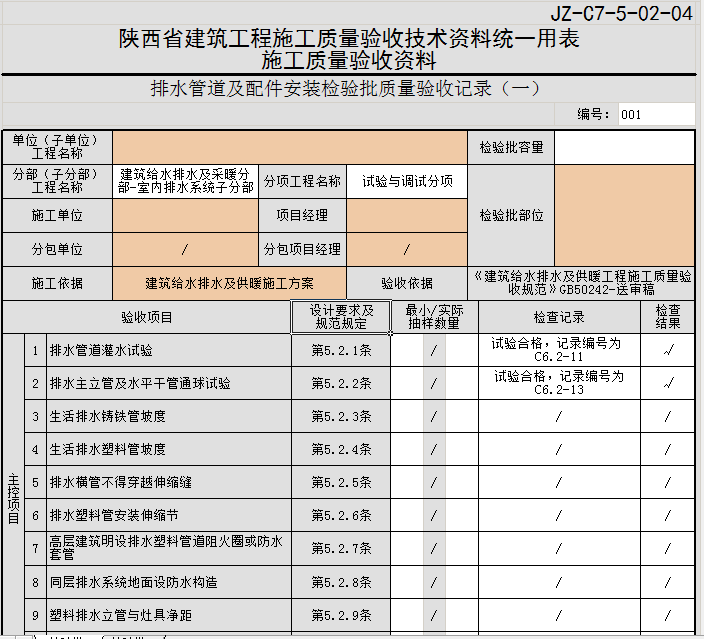Select the checkmark result for 排水管道灌水试验
Viewport: 704px width, 639px height.
tap(668, 350)
